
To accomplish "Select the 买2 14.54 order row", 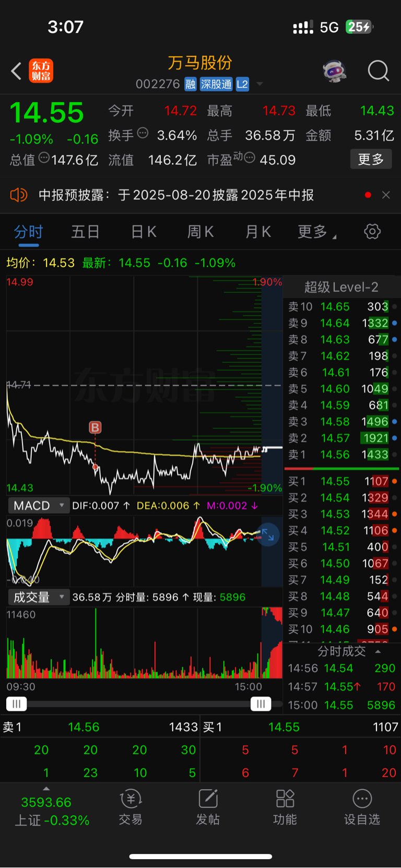I will pos(342,498).
